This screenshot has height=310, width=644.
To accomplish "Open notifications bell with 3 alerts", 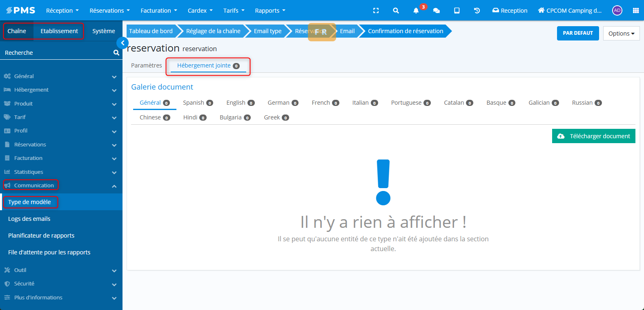I will pos(416,11).
